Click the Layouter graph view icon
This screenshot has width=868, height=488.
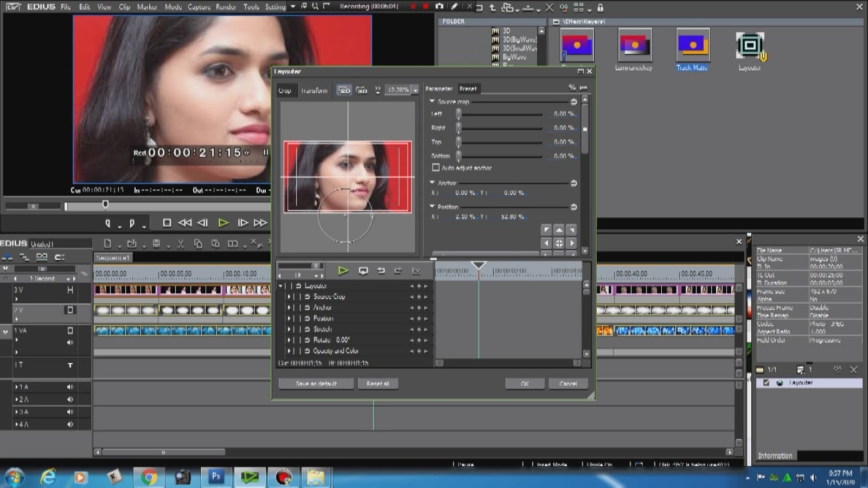416,271
